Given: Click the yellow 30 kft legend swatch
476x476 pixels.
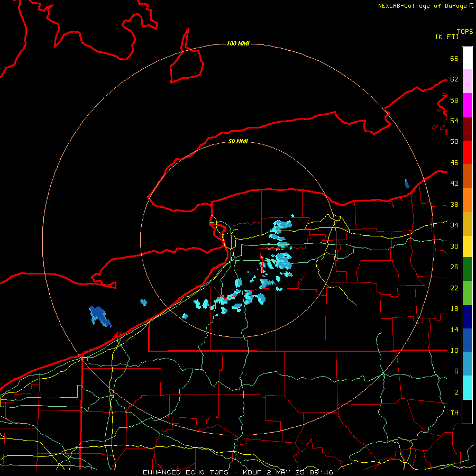Looking at the screenshot, I should tap(467, 246).
